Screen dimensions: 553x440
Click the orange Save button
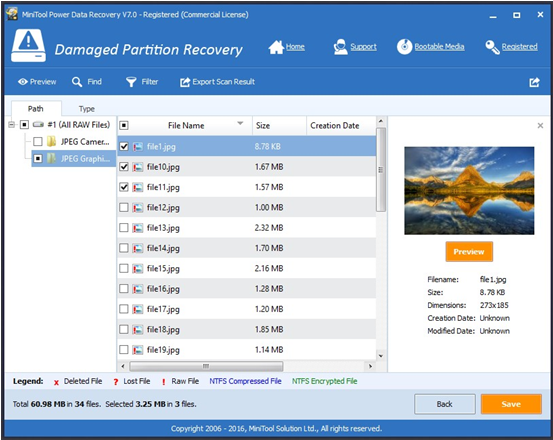(x=511, y=404)
